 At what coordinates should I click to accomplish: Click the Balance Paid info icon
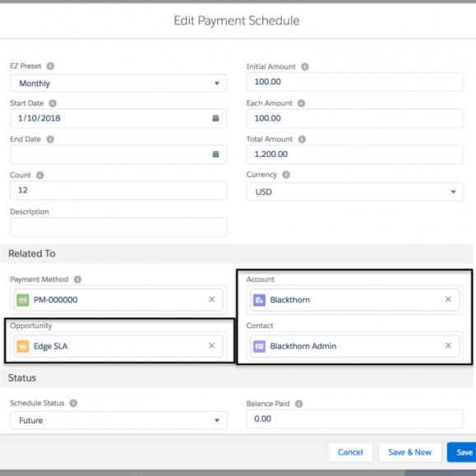pyautogui.click(x=298, y=404)
